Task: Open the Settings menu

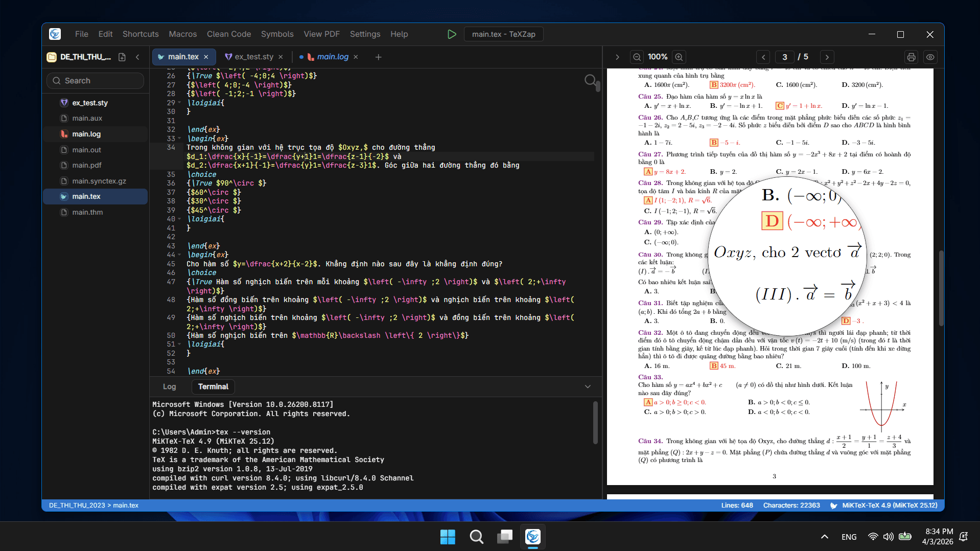Action: pos(365,34)
